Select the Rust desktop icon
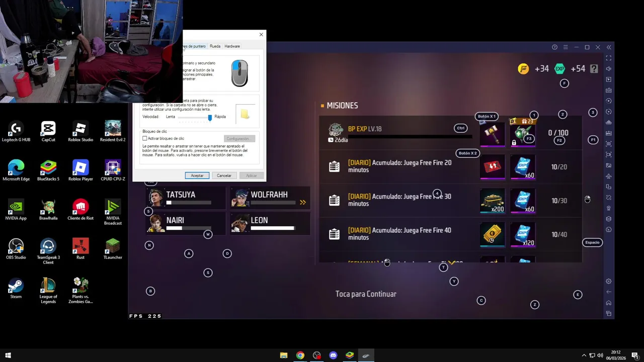This screenshot has width=644, height=362. coord(80,249)
